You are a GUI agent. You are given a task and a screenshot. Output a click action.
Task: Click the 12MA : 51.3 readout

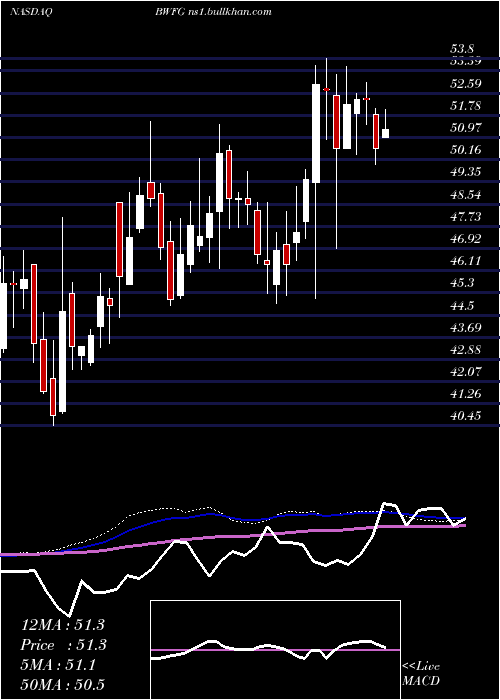[62, 625]
